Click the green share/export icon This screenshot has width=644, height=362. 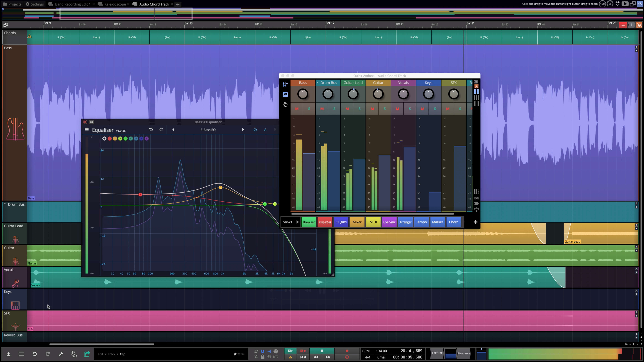pos(87,354)
